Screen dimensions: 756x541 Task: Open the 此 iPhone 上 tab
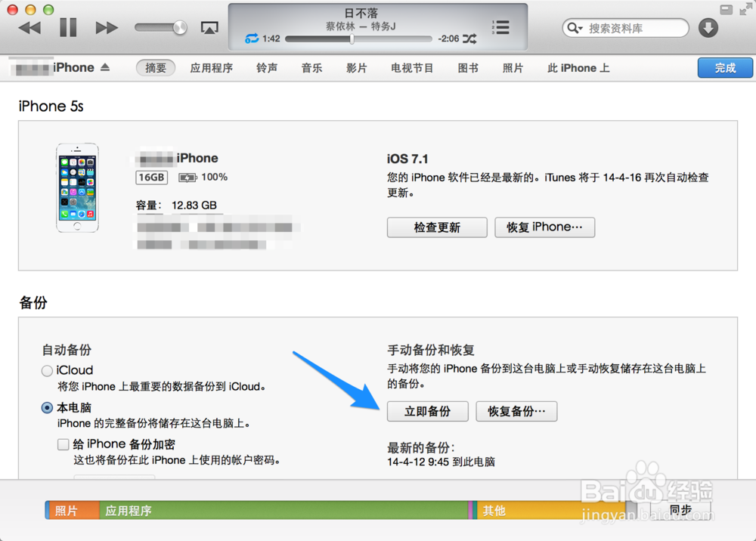point(578,68)
